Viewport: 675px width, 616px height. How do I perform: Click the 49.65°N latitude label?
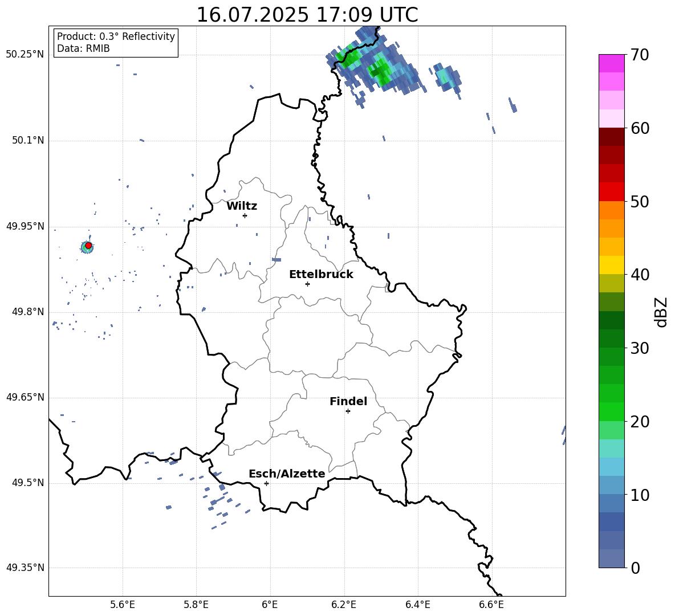pyautogui.click(x=25, y=397)
